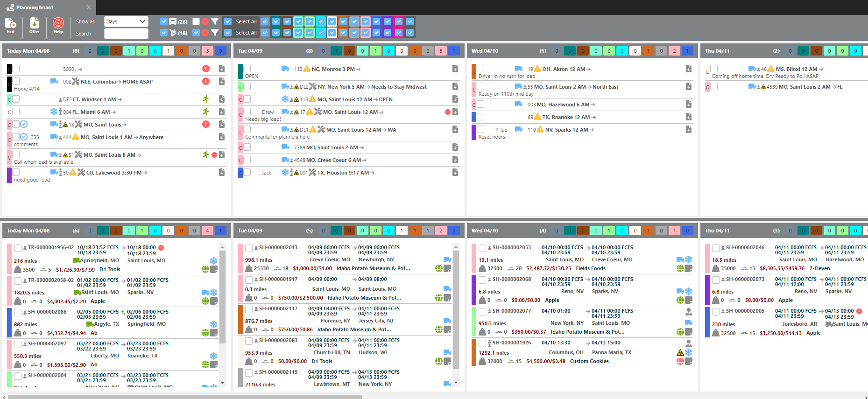Click the up arrow of the Tue 04/09 loads scrollbar
The width and height of the screenshot is (868, 399).
pyautogui.click(x=456, y=246)
